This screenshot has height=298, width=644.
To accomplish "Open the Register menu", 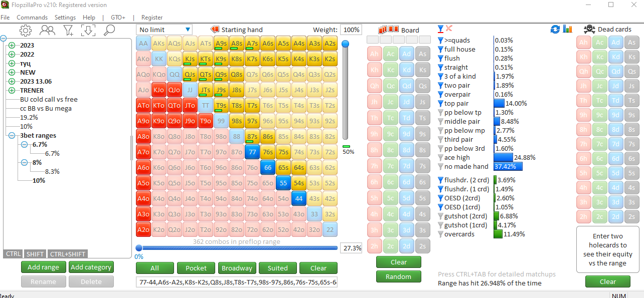I will coord(152,18).
